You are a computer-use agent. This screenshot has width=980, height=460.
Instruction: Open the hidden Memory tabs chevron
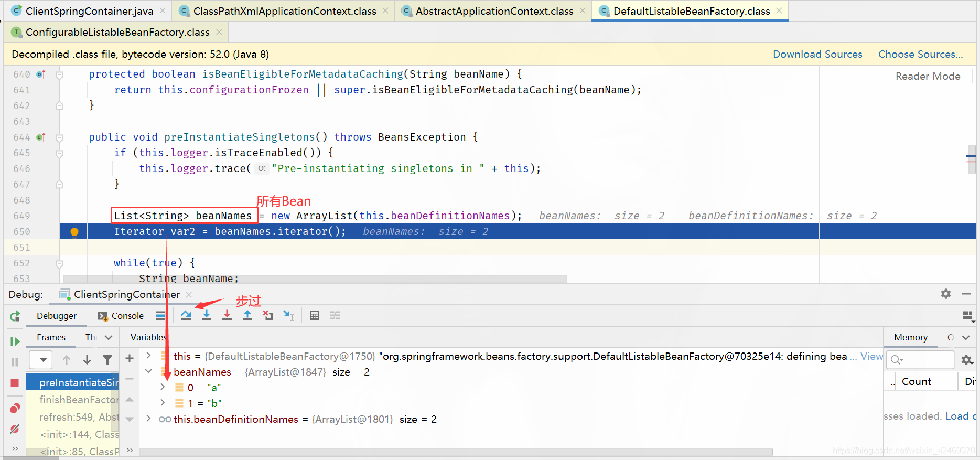coord(966,337)
